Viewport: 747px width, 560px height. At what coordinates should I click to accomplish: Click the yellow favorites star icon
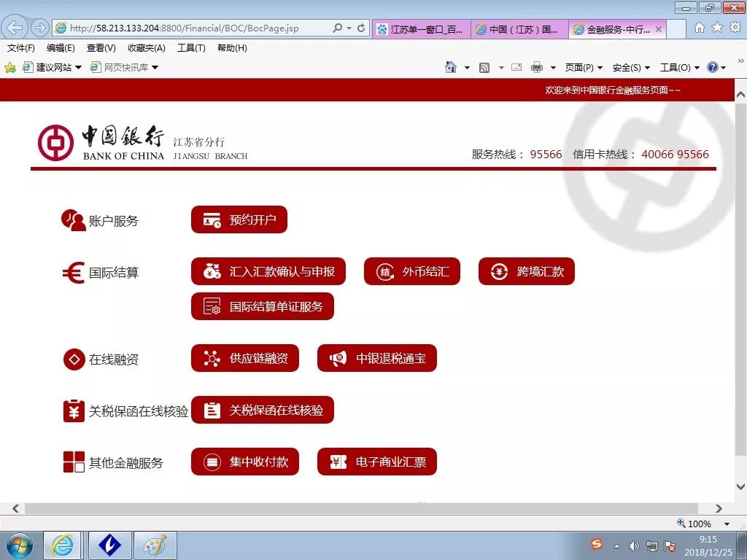(10, 67)
